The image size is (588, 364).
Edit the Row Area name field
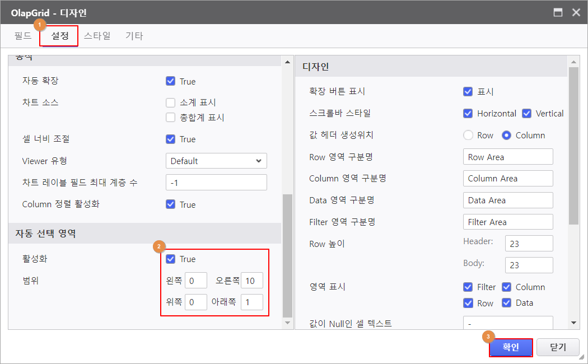point(508,157)
